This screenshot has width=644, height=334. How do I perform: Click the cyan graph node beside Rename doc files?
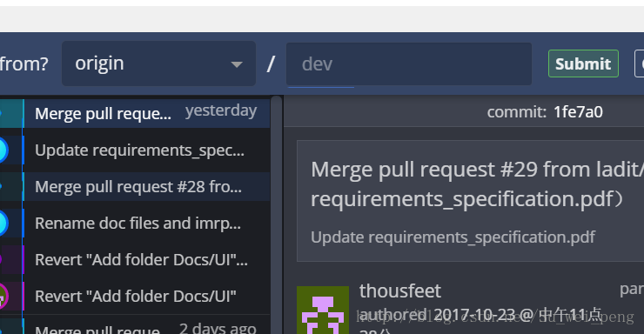[2, 224]
